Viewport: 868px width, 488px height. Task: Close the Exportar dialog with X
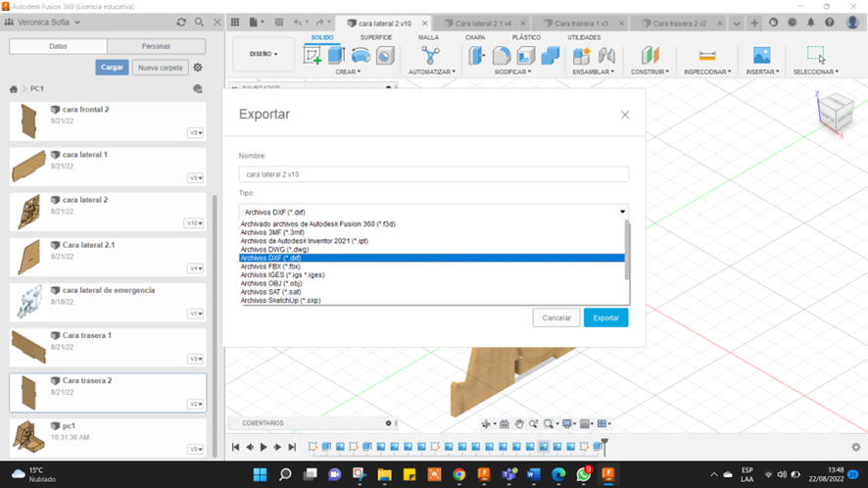(625, 115)
